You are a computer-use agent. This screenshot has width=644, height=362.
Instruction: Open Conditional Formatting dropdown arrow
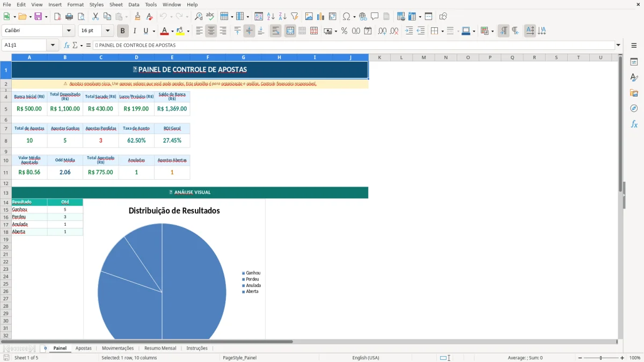[492, 31]
